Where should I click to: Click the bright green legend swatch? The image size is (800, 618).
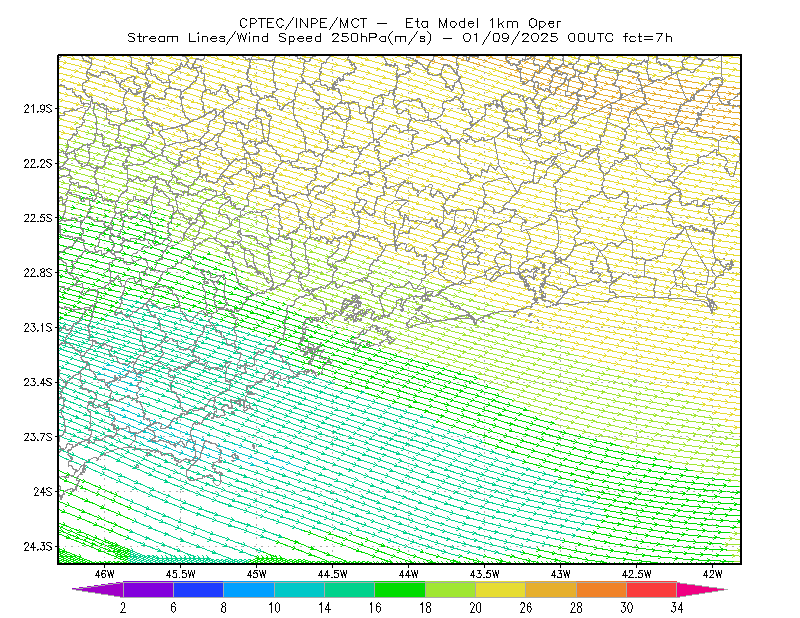tap(400, 589)
